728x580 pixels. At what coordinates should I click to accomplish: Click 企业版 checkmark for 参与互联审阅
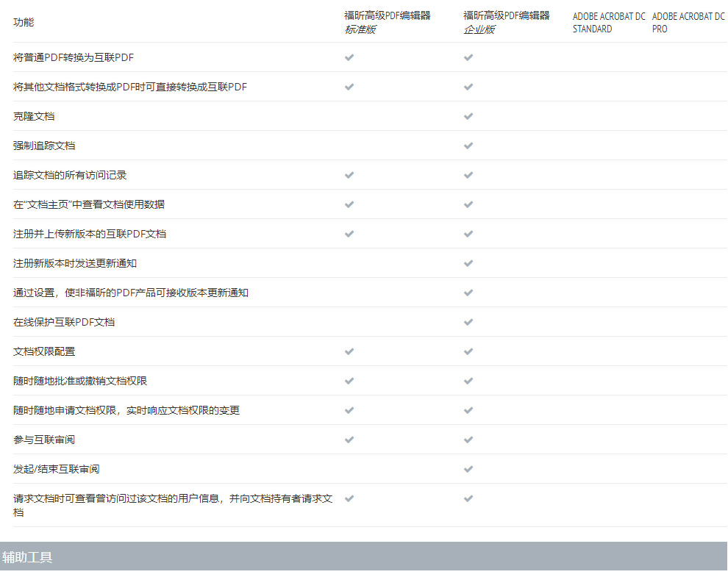tap(468, 440)
